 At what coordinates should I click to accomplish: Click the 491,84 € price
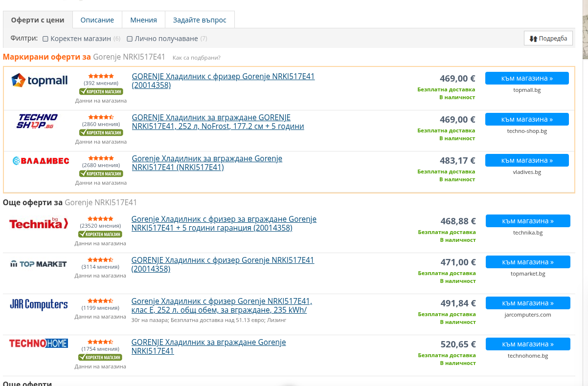pyautogui.click(x=458, y=303)
